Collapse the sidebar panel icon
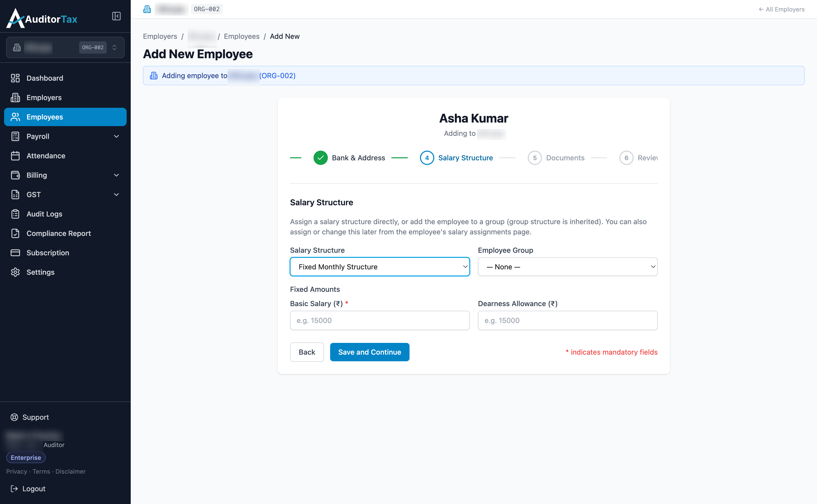This screenshot has width=817, height=504. [x=116, y=16]
